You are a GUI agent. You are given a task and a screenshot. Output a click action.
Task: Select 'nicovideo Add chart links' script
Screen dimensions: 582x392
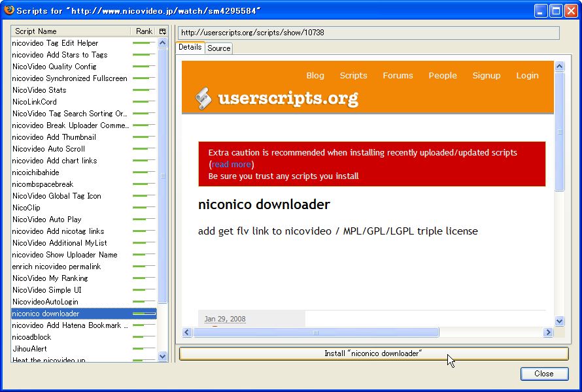click(84, 161)
